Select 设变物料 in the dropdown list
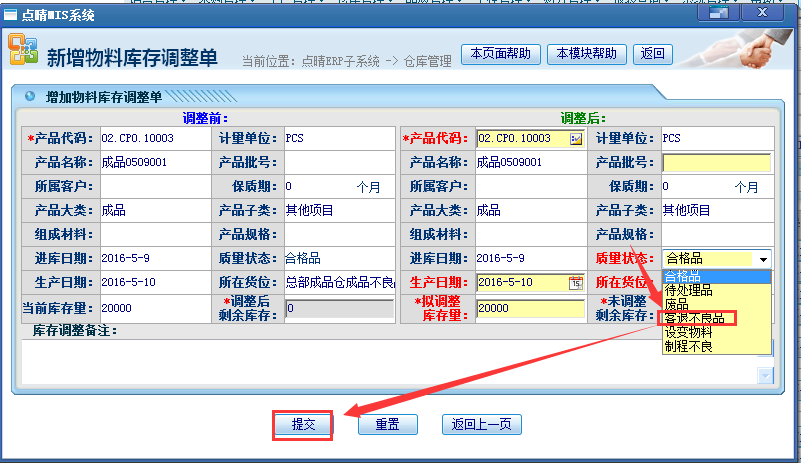This screenshot has width=801, height=463. [x=690, y=332]
